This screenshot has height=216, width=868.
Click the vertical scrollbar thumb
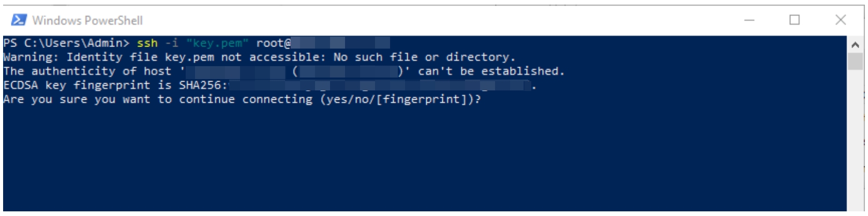855,62
